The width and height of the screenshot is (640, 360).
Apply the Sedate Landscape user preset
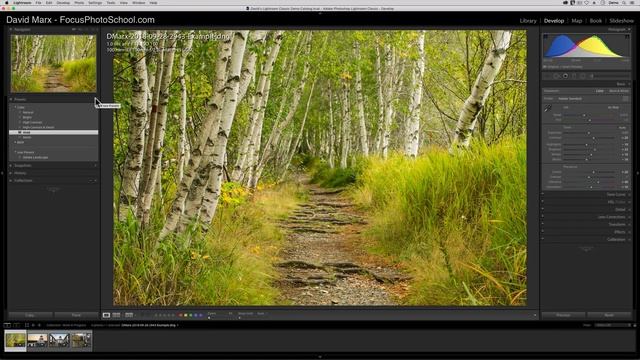[x=35, y=158]
